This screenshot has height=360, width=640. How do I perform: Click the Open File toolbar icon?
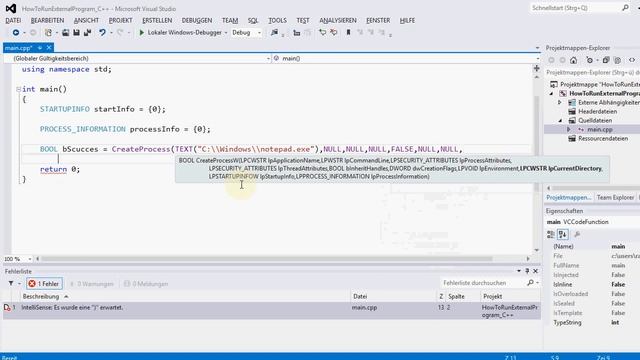(65, 32)
